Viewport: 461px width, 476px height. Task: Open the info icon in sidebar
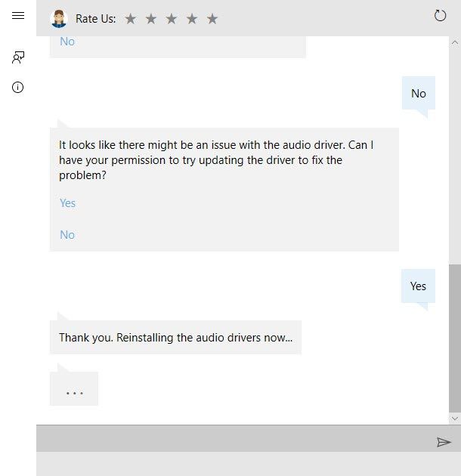click(17, 88)
